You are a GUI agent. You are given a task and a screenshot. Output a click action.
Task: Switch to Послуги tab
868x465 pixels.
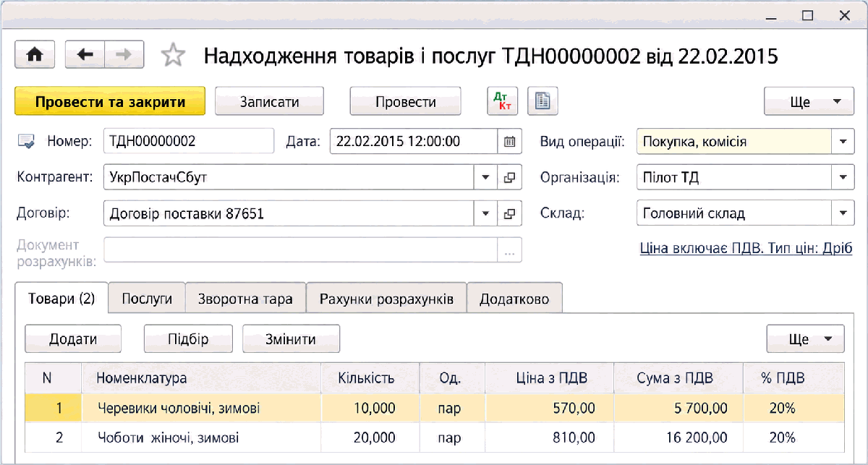147,299
